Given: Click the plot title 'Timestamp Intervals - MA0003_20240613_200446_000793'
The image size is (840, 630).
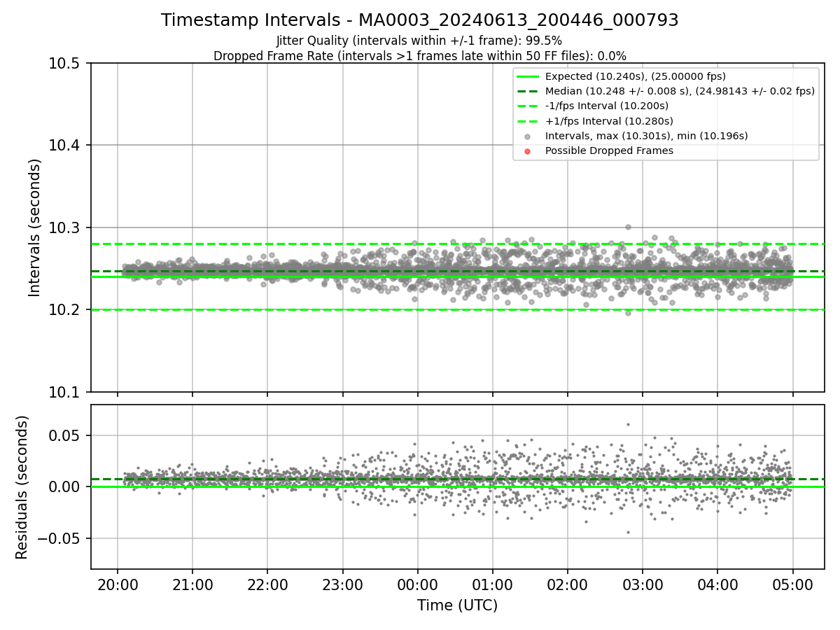Looking at the screenshot, I should 420,20.
